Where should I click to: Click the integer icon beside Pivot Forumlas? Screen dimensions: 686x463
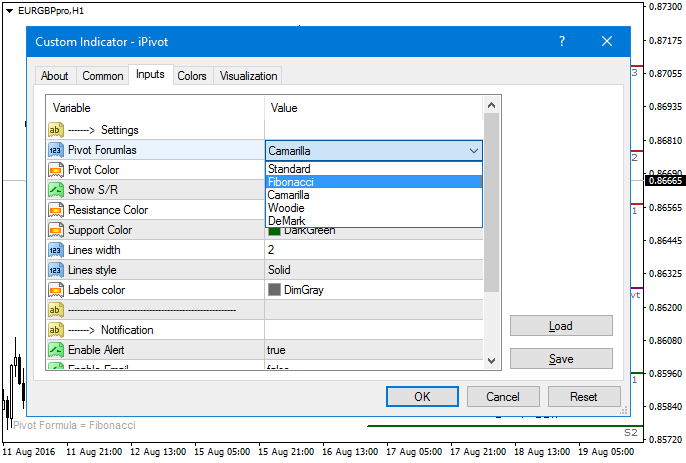[x=56, y=150]
